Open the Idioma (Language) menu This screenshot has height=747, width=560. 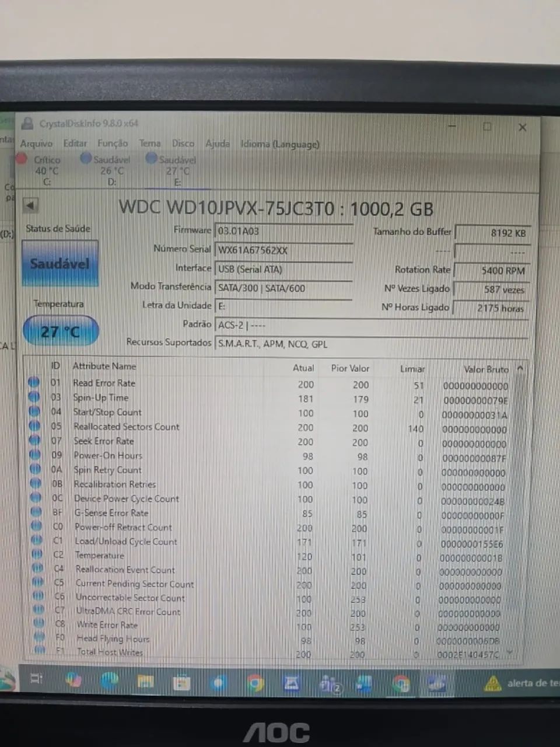280,144
